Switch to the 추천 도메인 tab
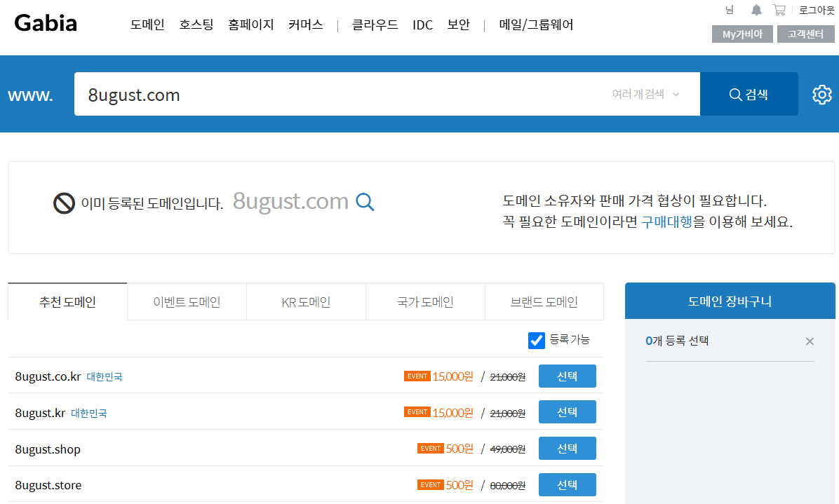This screenshot has height=504, width=839. 67,302
